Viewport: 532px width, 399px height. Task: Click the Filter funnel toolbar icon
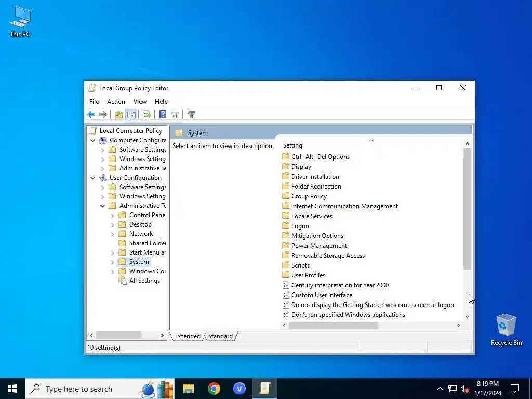tap(191, 115)
